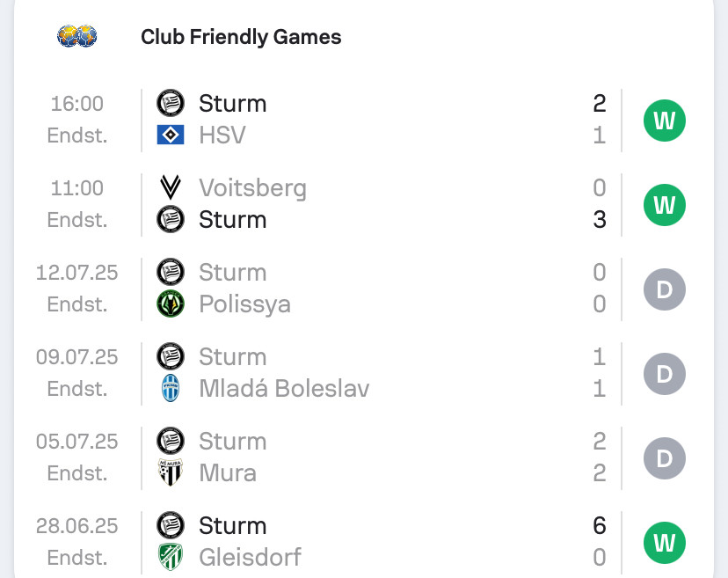
Task: Click the win badge for Sturm vs HSV
Action: pyautogui.click(x=665, y=121)
